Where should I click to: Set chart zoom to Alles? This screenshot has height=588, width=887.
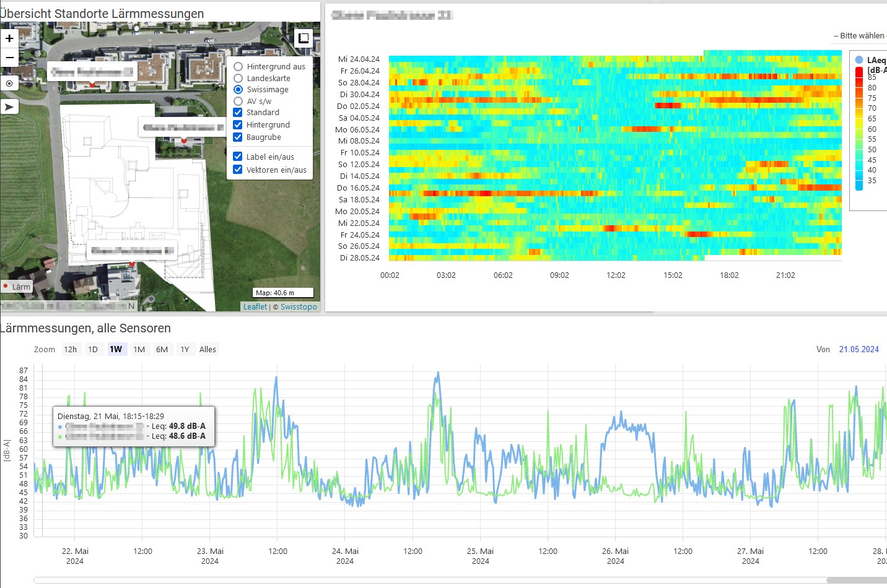208,349
